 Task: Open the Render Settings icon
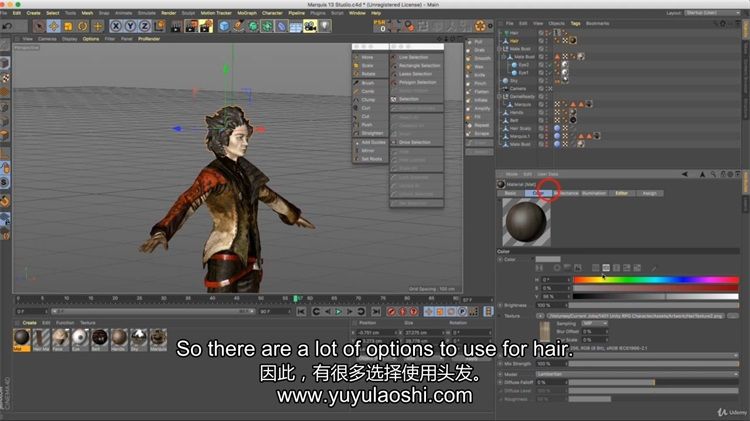[206, 26]
